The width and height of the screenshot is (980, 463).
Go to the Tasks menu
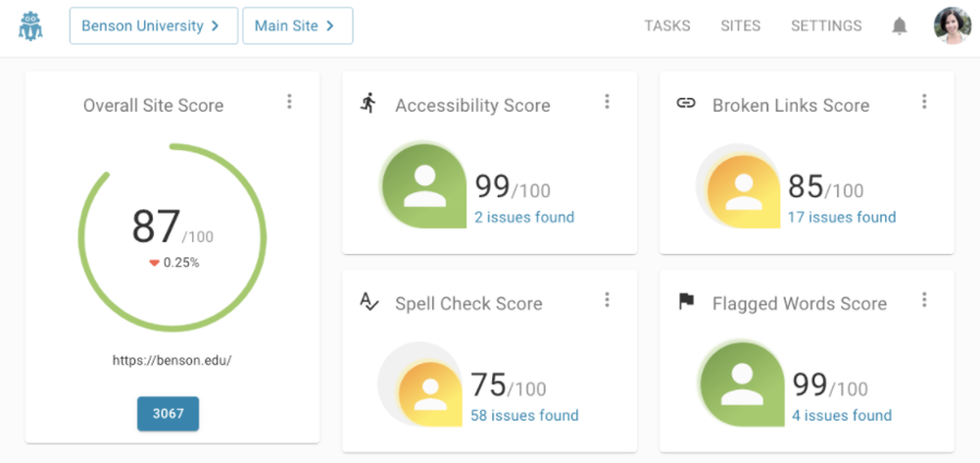[667, 26]
